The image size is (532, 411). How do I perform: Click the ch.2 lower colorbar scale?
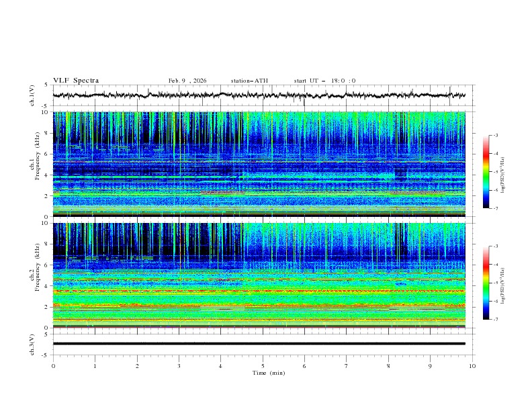(486, 283)
